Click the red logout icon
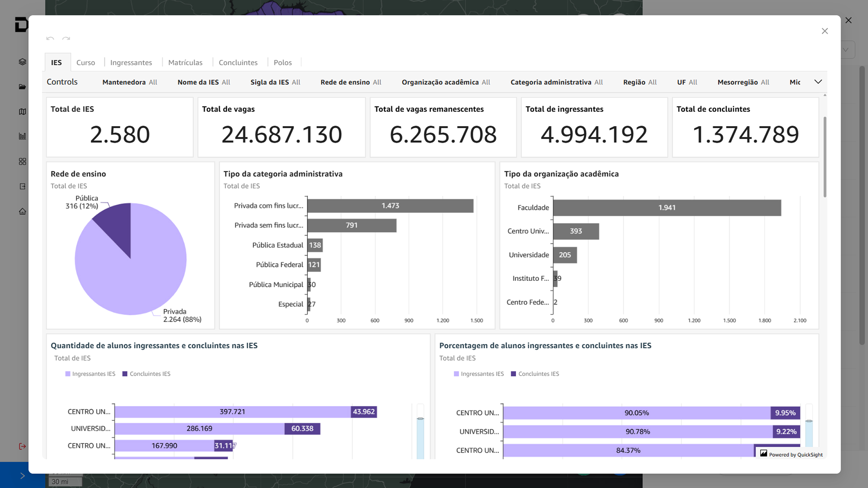Image resolution: width=868 pixels, height=488 pixels. click(x=22, y=446)
